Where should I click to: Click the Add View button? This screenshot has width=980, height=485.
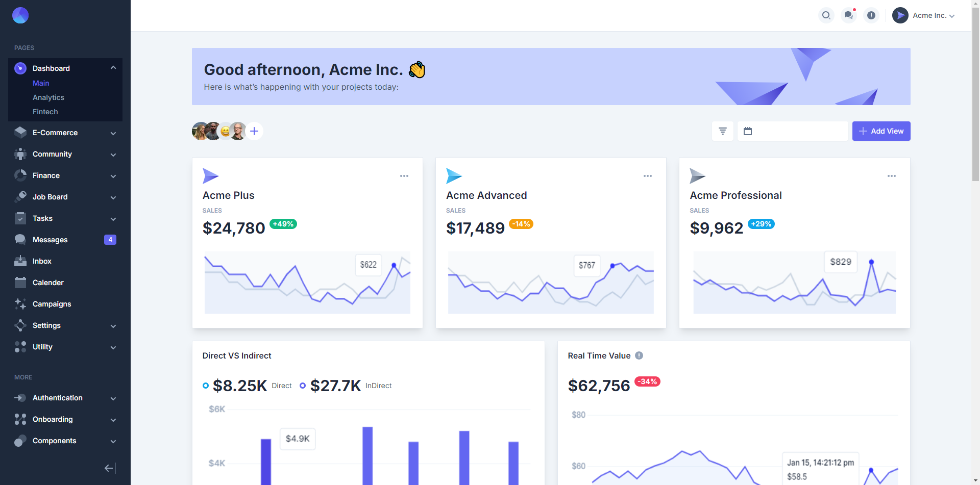pos(881,131)
